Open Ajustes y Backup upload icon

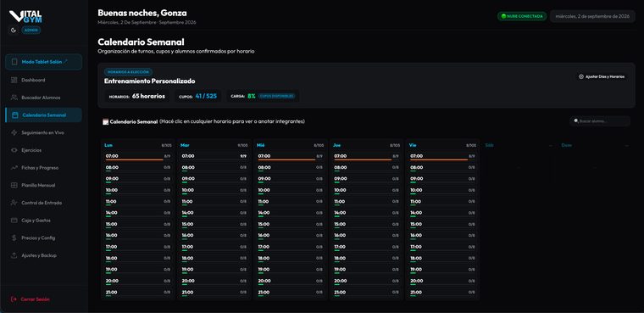tap(14, 255)
